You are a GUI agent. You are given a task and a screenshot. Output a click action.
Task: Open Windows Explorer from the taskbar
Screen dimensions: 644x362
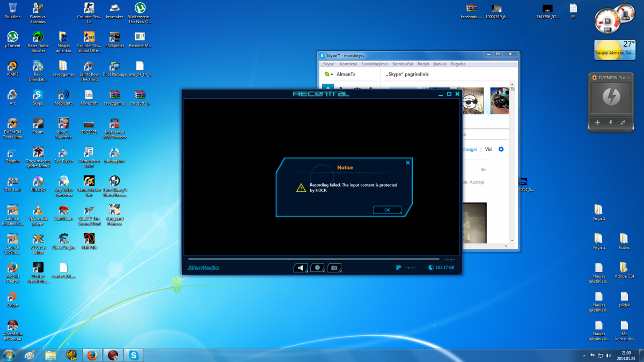pyautogui.click(x=50, y=355)
